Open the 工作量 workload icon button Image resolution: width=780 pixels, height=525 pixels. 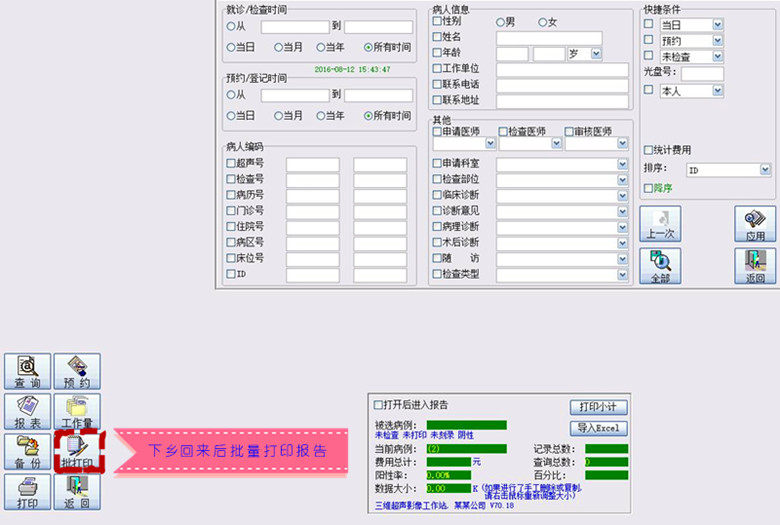pos(77,412)
